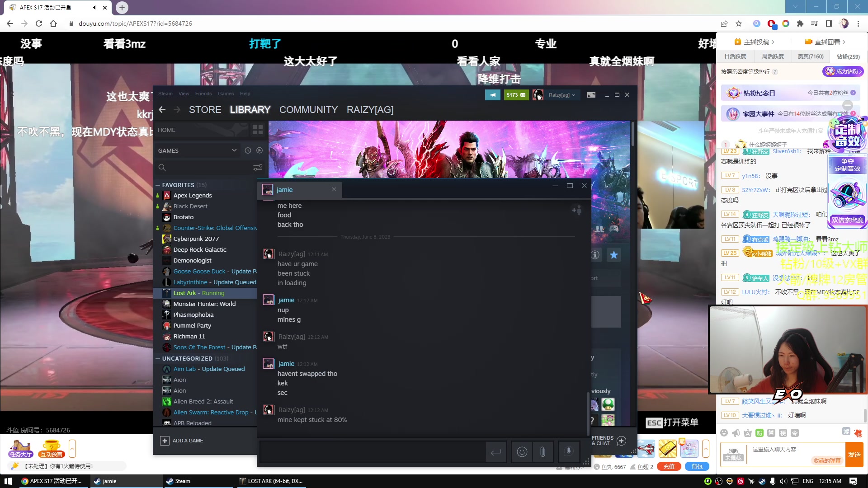Expand the GAMES filter dropdown
Screen dimensions: 868x488
click(x=234, y=150)
